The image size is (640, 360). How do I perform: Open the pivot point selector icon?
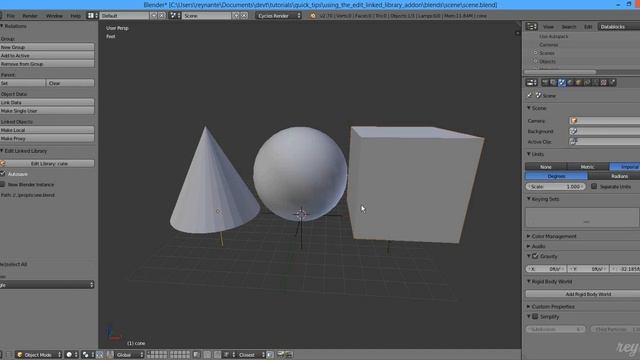(x=87, y=354)
